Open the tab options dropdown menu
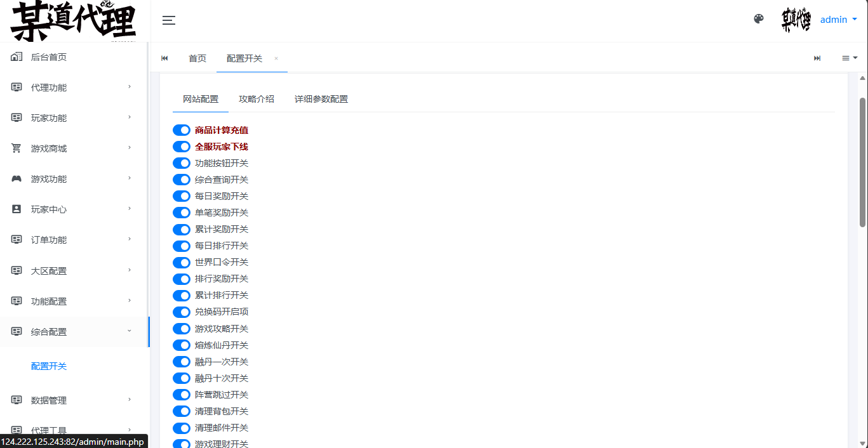The width and height of the screenshot is (868, 448). click(x=849, y=58)
